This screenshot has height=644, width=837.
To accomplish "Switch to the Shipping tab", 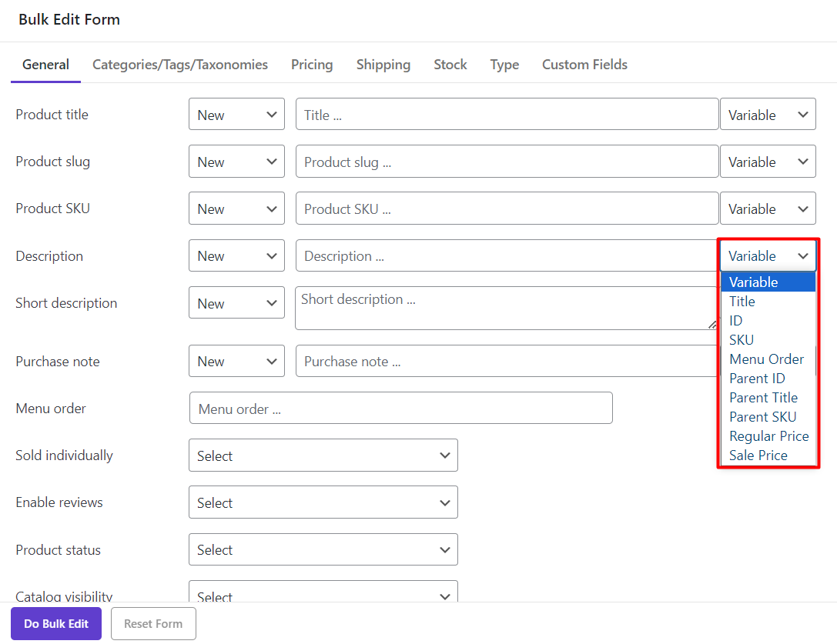I will tap(383, 65).
